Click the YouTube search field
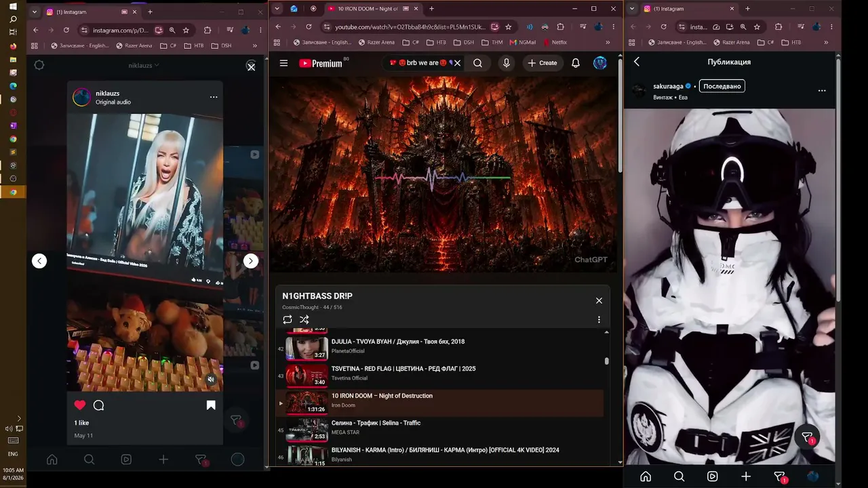The image size is (868, 488). [419, 63]
